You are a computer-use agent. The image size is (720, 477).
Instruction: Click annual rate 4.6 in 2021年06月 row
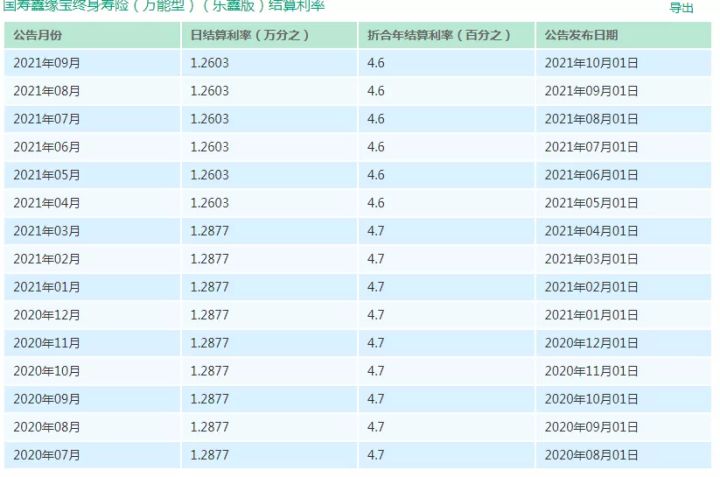tap(376, 147)
